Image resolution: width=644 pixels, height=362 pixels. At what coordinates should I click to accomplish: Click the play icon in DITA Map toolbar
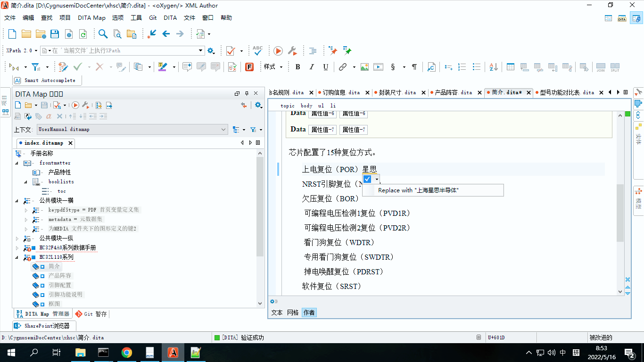75,105
